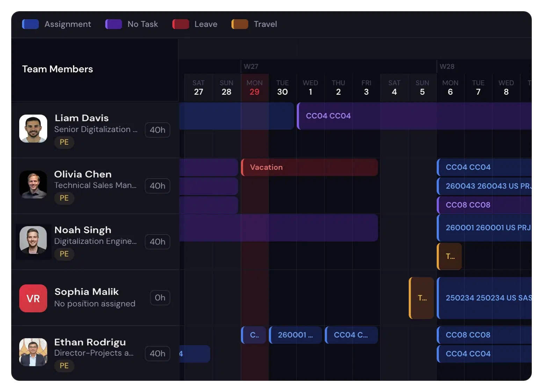This screenshot has width=543, height=392.
Task: Click Sophia Malik's VR avatar
Action: point(33,298)
